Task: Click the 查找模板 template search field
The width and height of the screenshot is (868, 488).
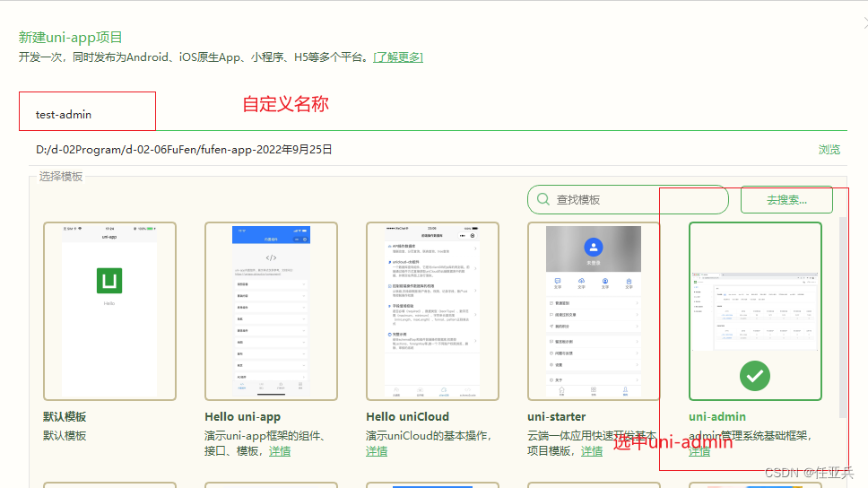Action: [628, 199]
